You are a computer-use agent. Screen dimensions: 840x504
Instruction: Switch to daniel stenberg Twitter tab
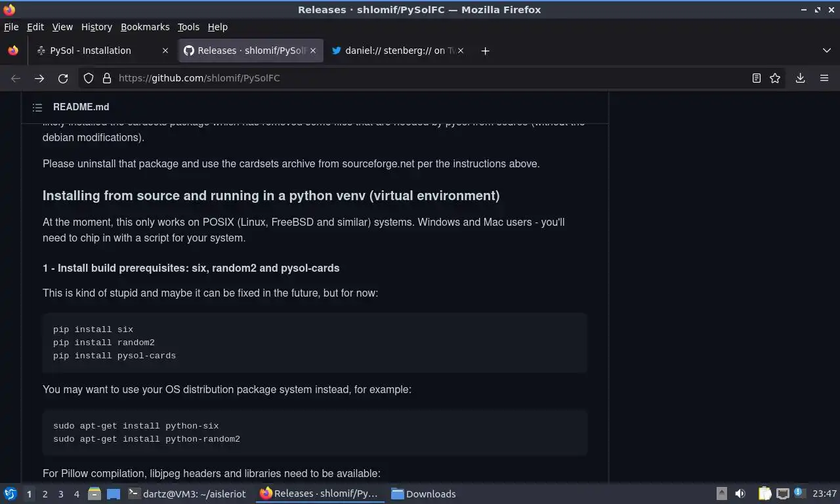pos(397,51)
